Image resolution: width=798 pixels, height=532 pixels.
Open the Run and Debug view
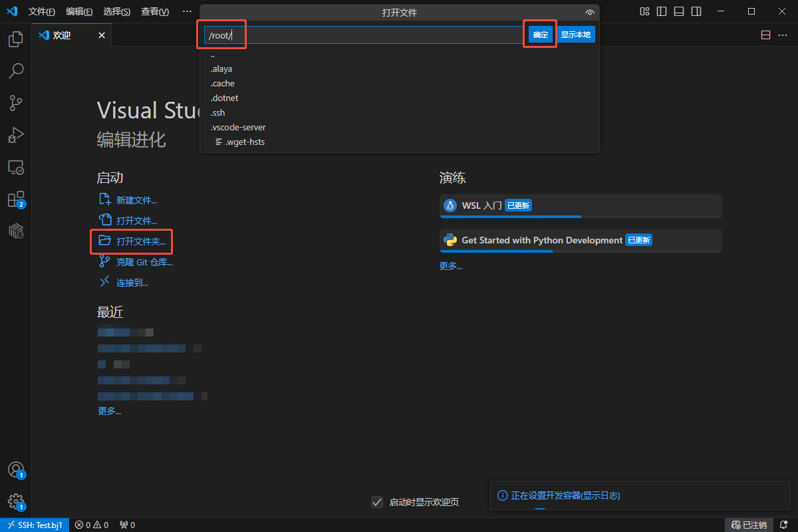15,135
